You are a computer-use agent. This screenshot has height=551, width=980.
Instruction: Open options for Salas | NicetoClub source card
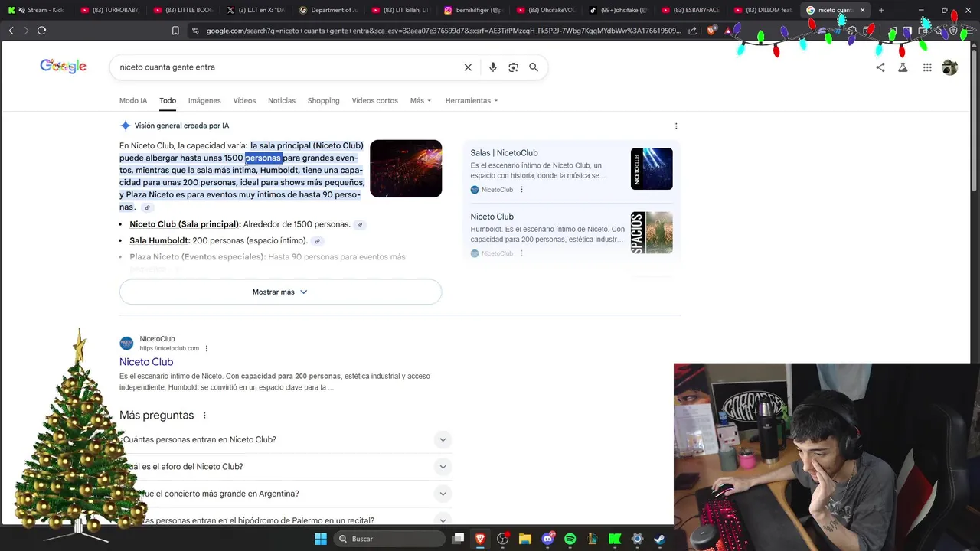pyautogui.click(x=521, y=190)
